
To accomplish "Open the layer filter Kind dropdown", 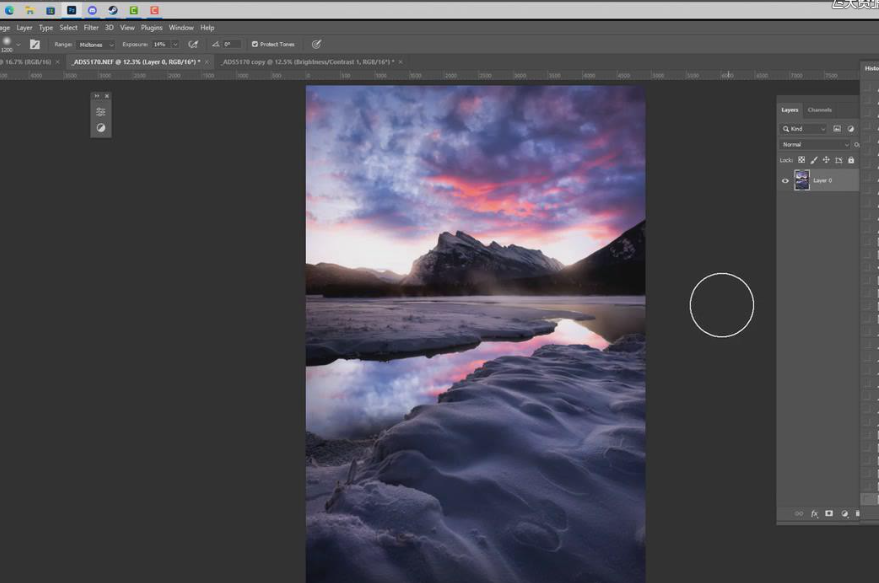I will pyautogui.click(x=804, y=129).
